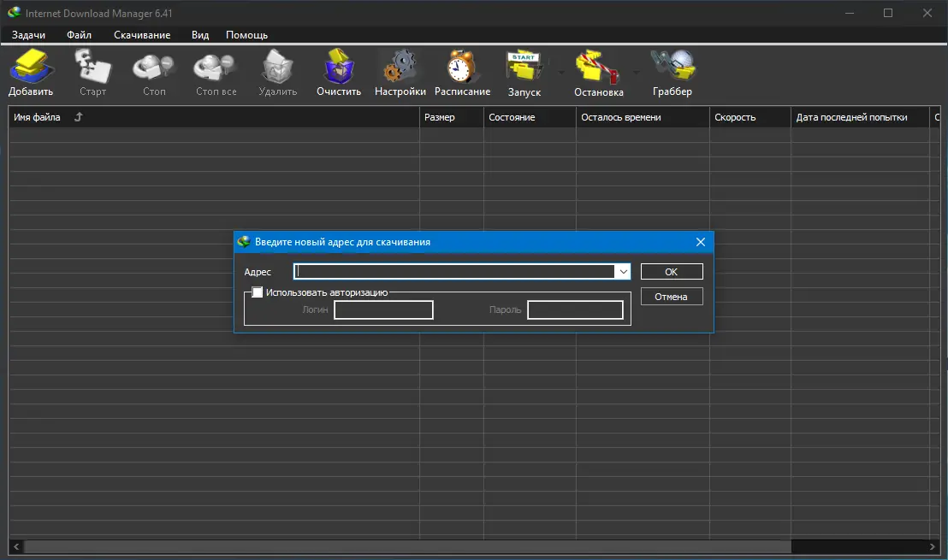Screen dimensions: 948x560
Task: Click the Отмена button
Action: click(671, 296)
